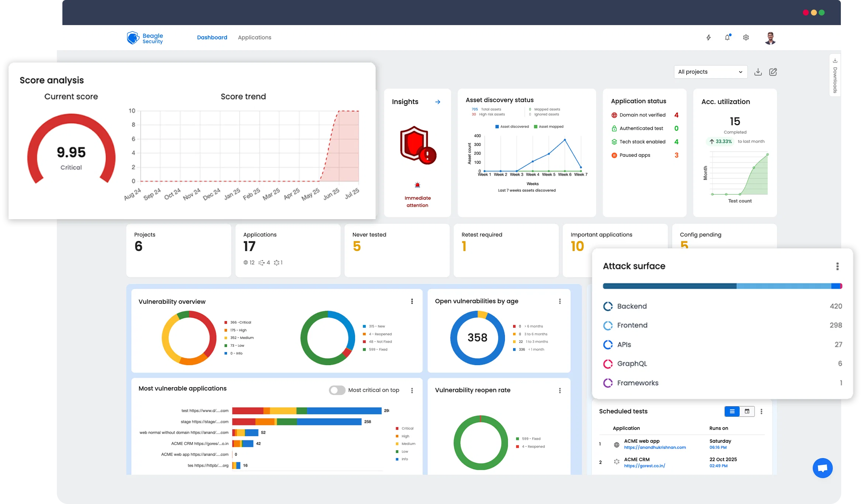Click the APIs attack surface row
Image resolution: width=863 pixels, height=504 pixels.
[722, 345]
